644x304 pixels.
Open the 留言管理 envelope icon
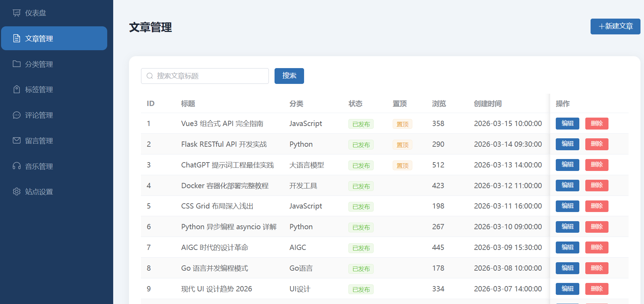(x=17, y=140)
